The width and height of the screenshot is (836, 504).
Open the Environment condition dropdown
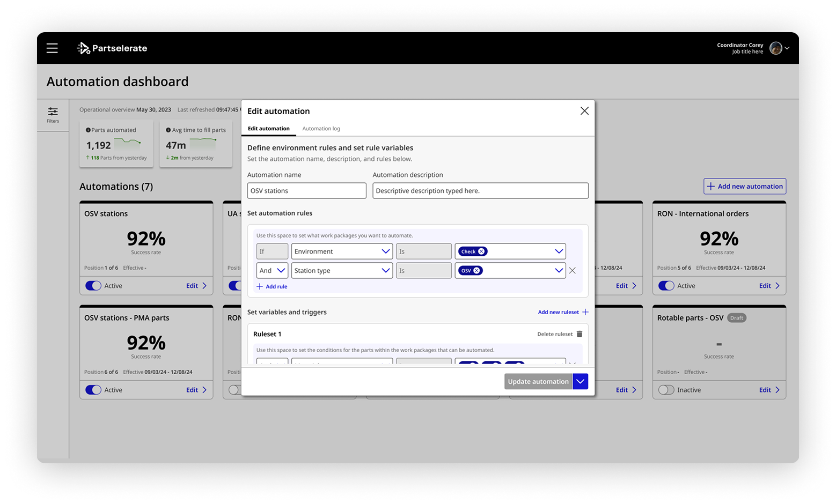(x=341, y=251)
